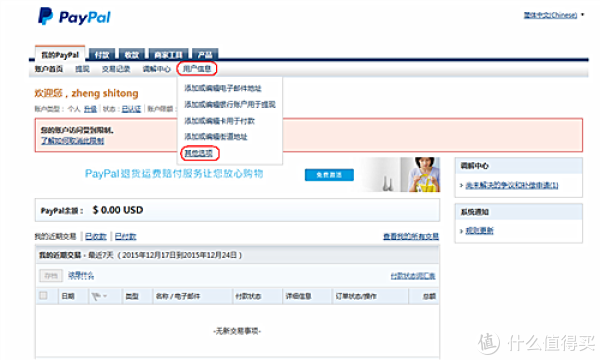Open the link about removing account limitation
The width and height of the screenshot is (600, 360).
[x=72, y=141]
